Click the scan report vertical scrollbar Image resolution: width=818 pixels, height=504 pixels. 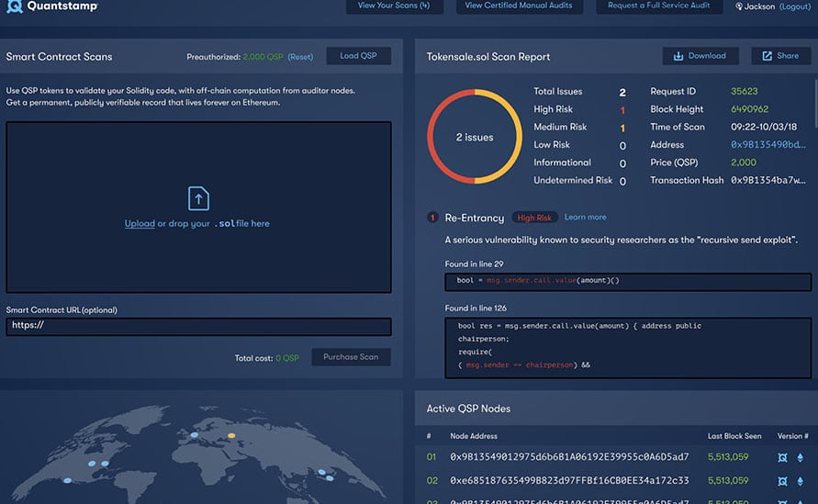click(815, 102)
